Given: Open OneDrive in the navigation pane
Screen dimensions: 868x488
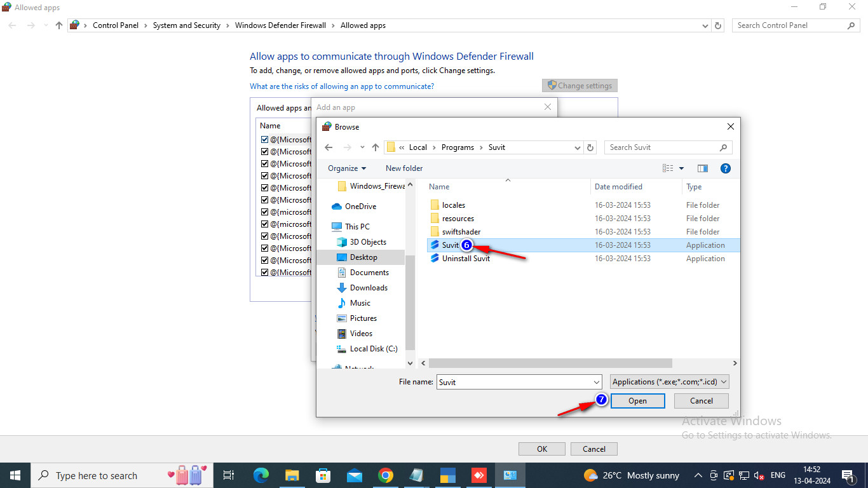Looking at the screenshot, I should pyautogui.click(x=360, y=207).
